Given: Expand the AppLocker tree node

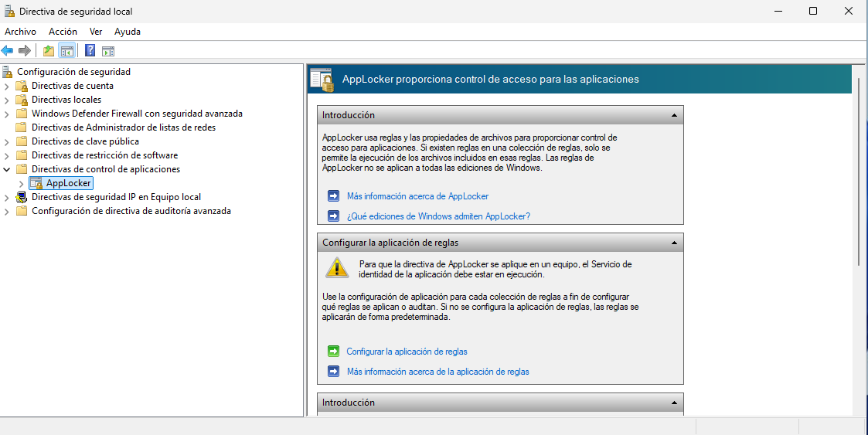Looking at the screenshot, I should tap(21, 183).
